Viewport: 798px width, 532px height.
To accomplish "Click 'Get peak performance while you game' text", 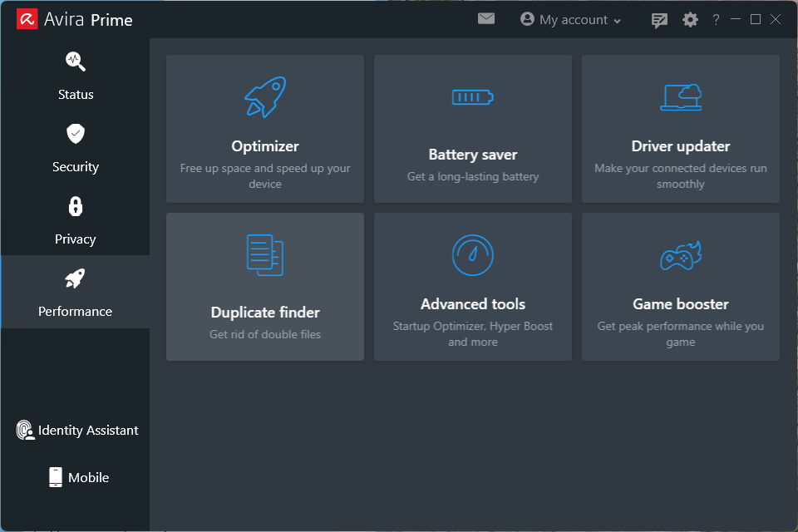I will coord(681,334).
